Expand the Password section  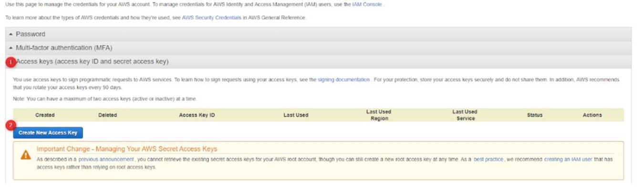[x=318, y=34]
